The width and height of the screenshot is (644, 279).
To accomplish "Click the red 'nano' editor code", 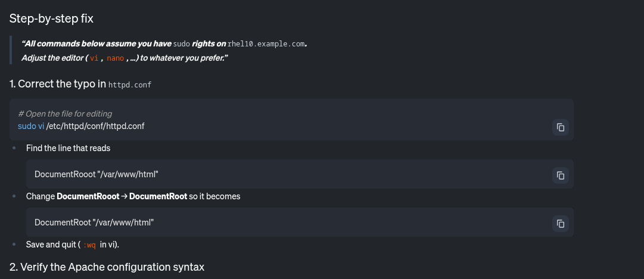I will tap(116, 58).
